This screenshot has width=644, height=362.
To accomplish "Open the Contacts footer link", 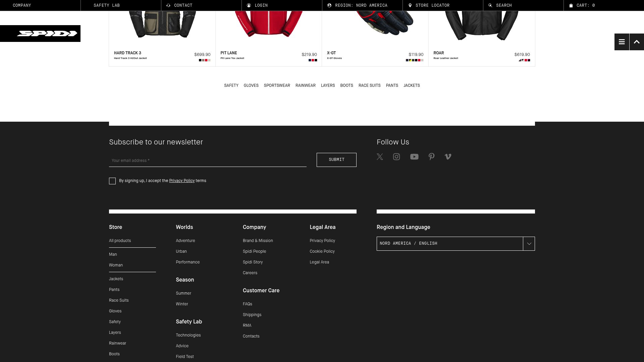I will coord(251,336).
